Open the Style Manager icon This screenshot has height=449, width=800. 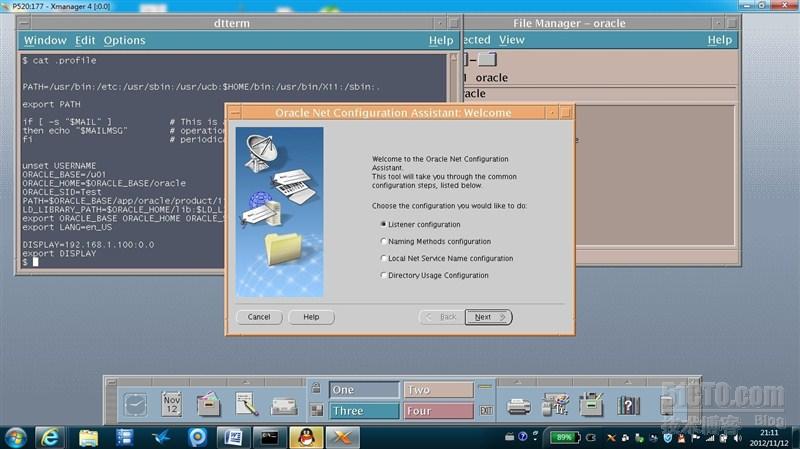(x=555, y=405)
